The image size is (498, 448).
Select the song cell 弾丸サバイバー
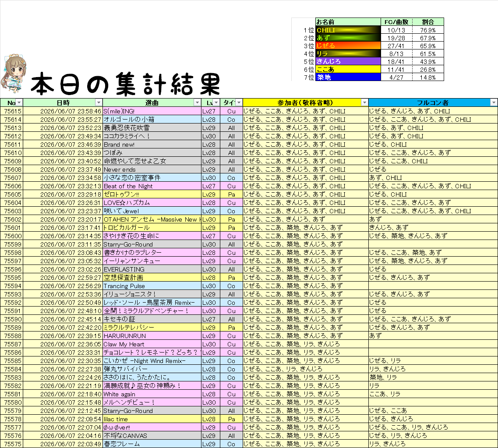(152, 369)
